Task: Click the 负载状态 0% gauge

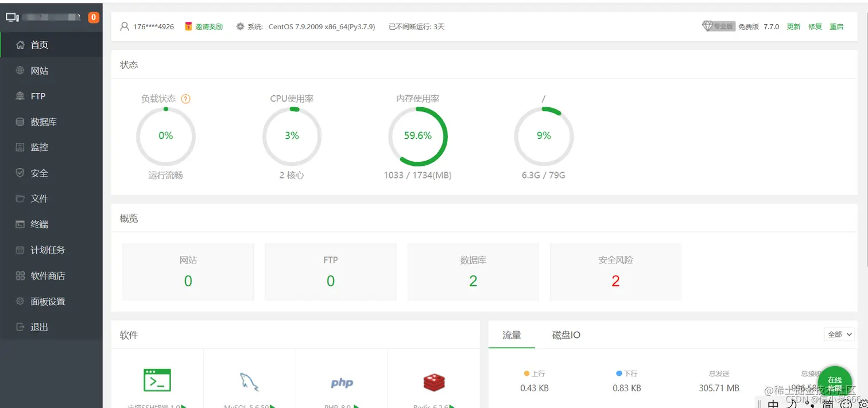Action: (166, 136)
